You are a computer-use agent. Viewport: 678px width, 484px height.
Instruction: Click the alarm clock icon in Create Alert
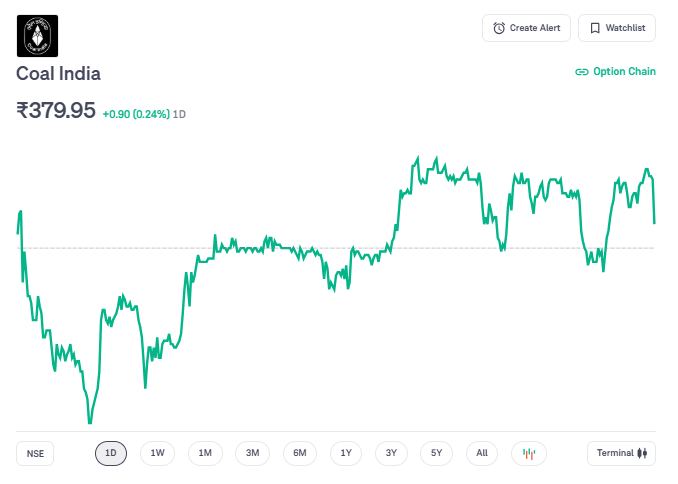click(499, 28)
